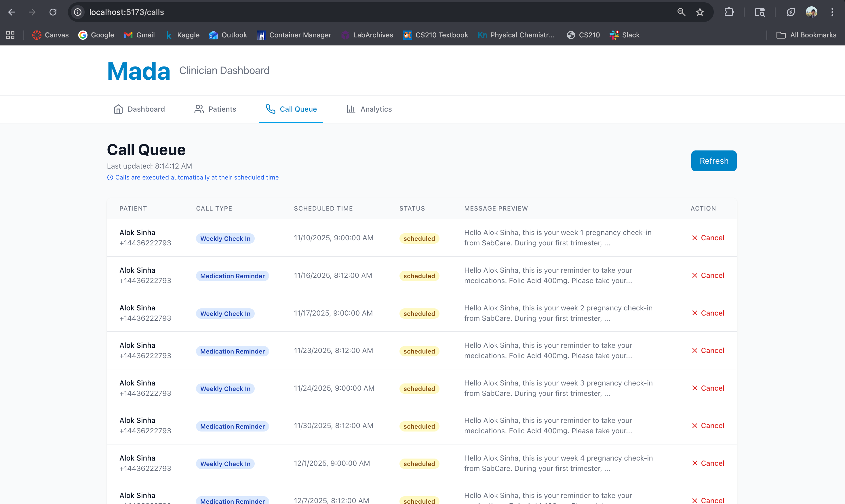This screenshot has width=845, height=504.
Task: Click the site information icon in address bar
Action: 78,12
